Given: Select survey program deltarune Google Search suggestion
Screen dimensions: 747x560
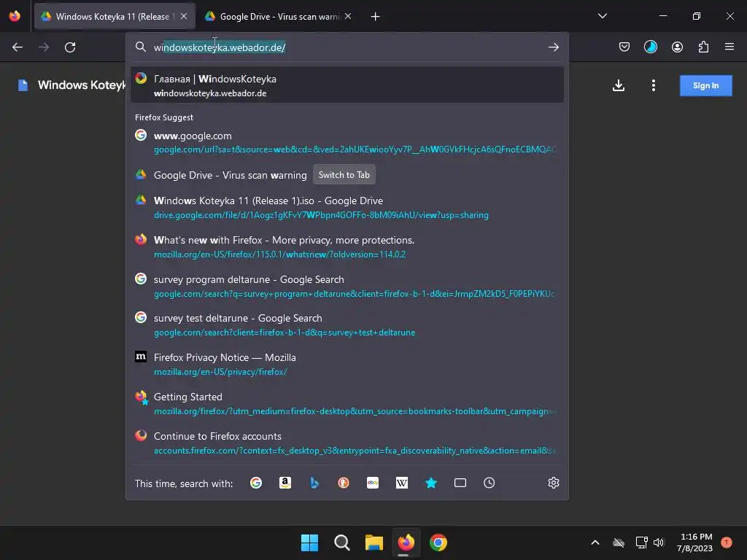Looking at the screenshot, I should pyautogui.click(x=347, y=286).
